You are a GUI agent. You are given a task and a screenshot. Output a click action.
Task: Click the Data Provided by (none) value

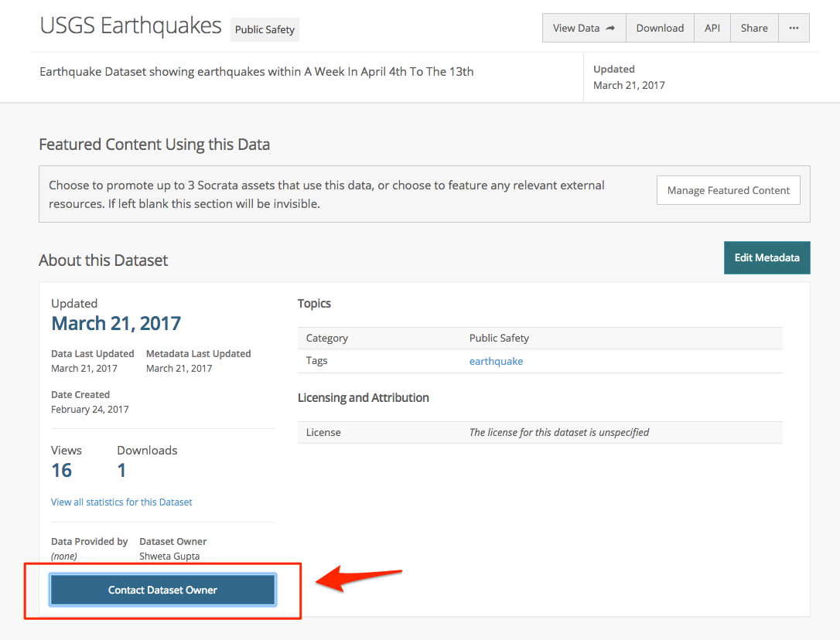(x=63, y=556)
